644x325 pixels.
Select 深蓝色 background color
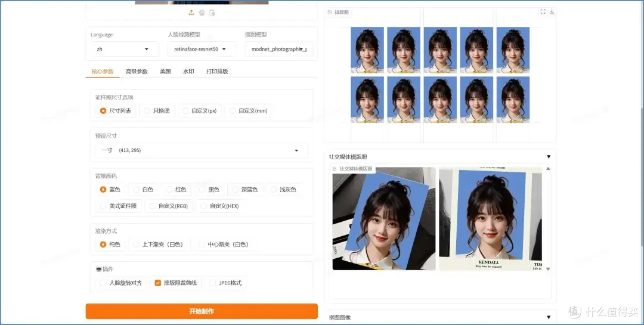point(245,190)
